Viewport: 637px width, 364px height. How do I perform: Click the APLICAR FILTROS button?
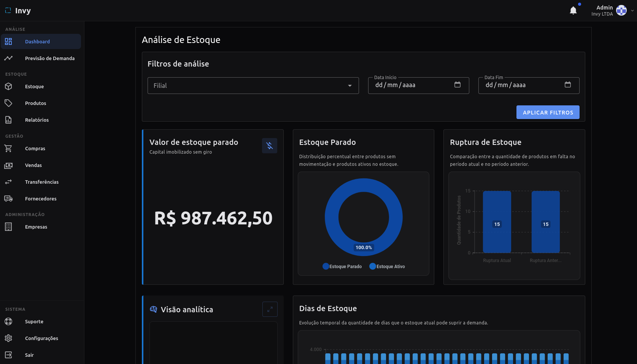click(548, 112)
